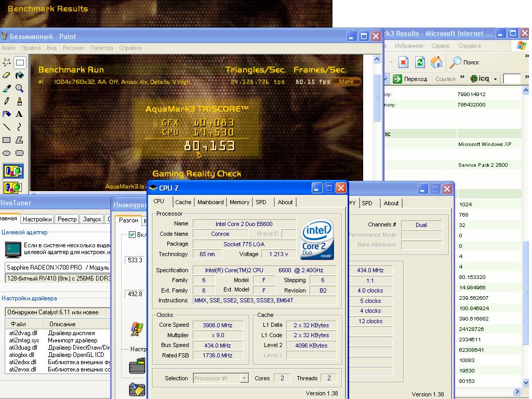The image size is (532, 399).
Task: Choose transparent selection mode option in Paint
Action: (x=13, y=187)
